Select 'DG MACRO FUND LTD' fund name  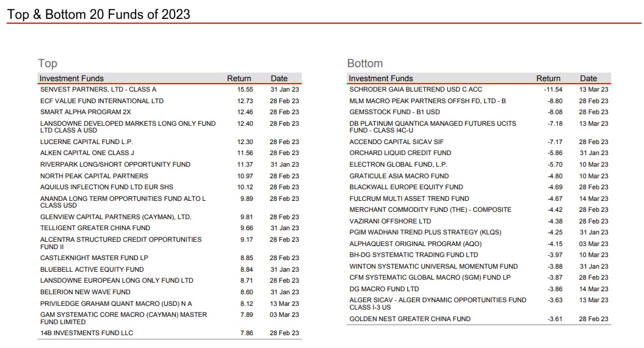(385, 289)
